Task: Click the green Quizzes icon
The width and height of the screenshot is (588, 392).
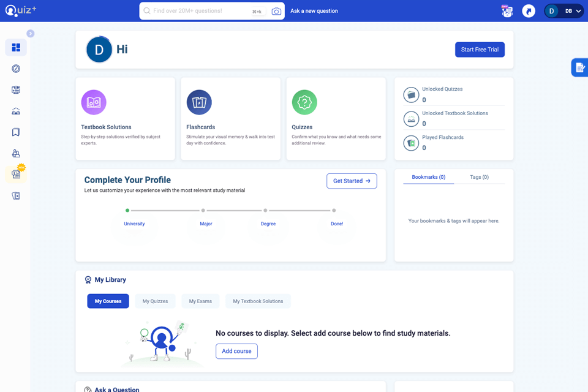Action: [x=304, y=102]
